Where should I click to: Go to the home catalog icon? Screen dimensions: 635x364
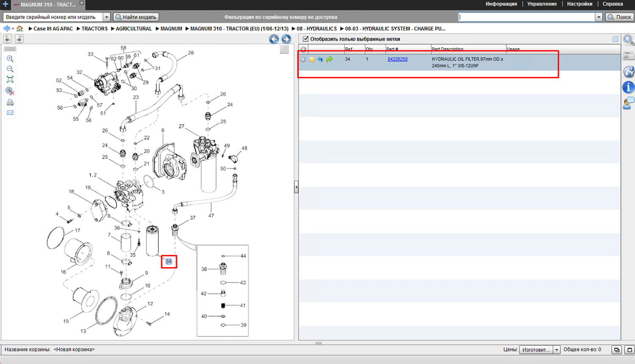(19, 28)
